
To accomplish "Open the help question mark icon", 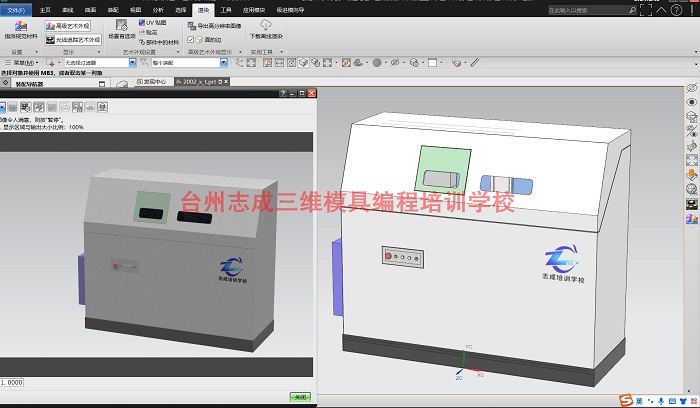I will [676, 10].
